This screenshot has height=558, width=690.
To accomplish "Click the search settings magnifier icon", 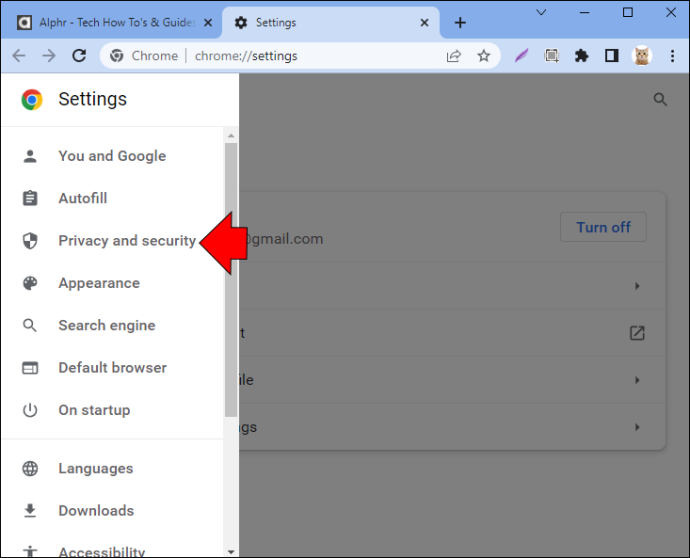I will tap(660, 99).
